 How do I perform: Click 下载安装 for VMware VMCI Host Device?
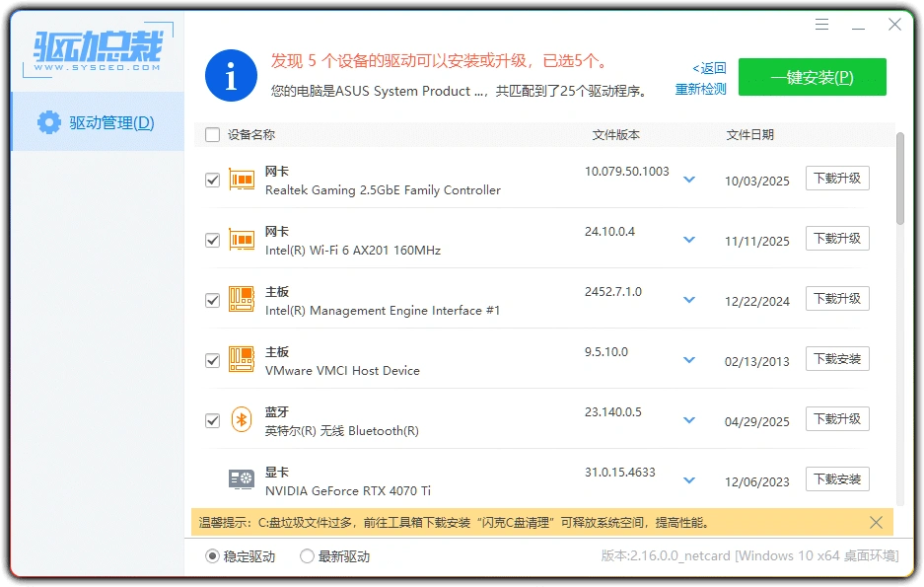coord(837,358)
